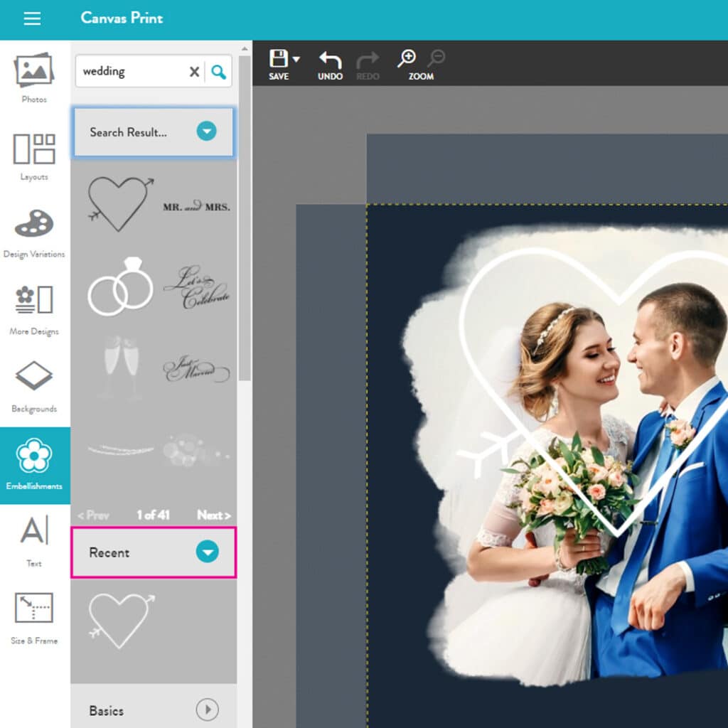Open the More Designs panel
This screenshot has width=728, height=728.
tap(34, 310)
